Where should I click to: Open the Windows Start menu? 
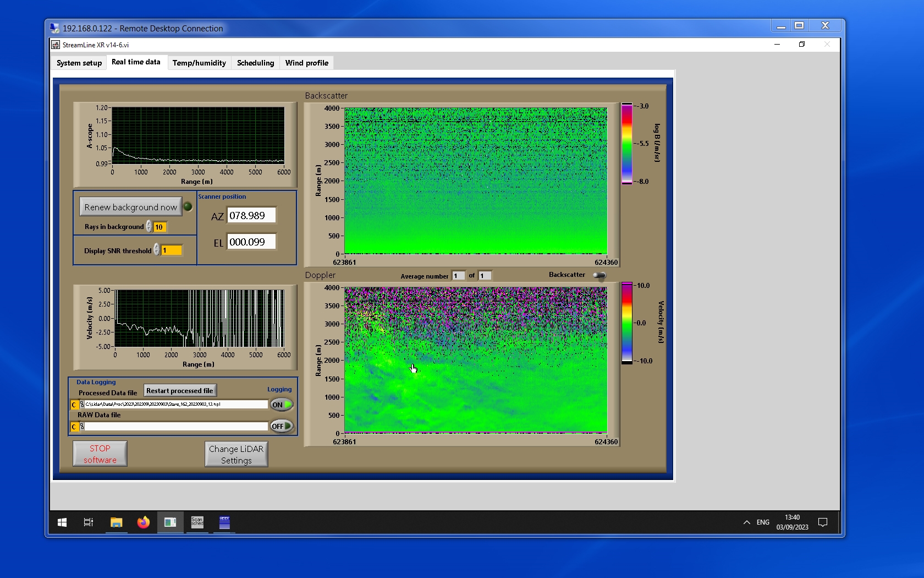point(62,522)
